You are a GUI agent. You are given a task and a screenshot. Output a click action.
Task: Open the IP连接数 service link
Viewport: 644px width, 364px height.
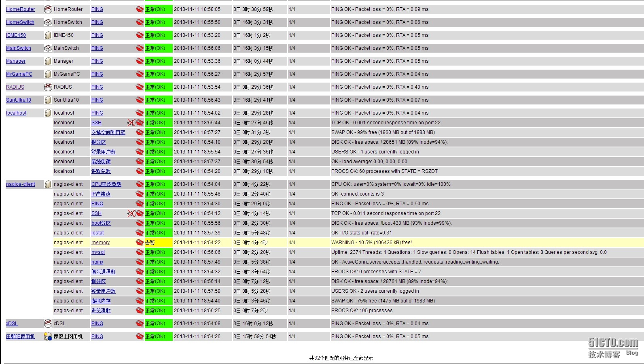point(101,194)
